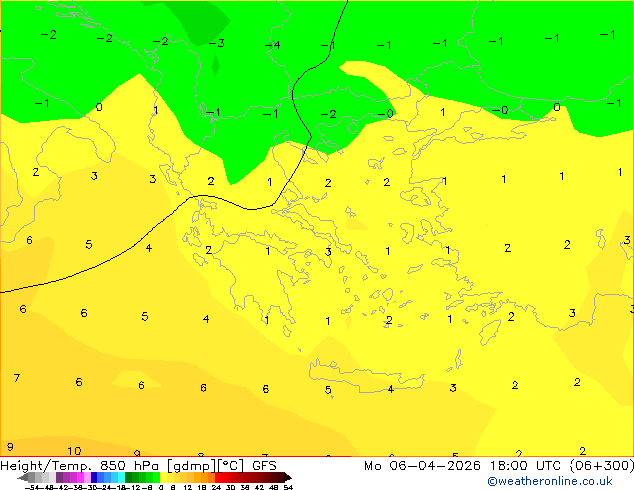Click the dark right arrow end of legend
The width and height of the screenshot is (634, 490).
288,477
